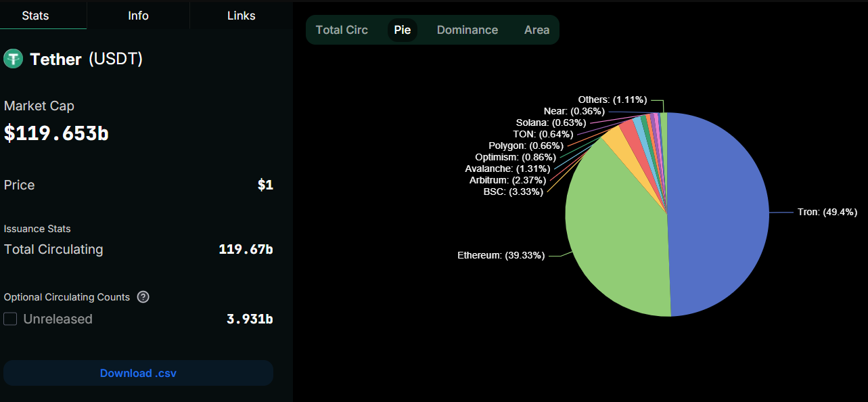Select the Total Circ chart view
Viewport: 868px width, 402px height.
coord(342,30)
